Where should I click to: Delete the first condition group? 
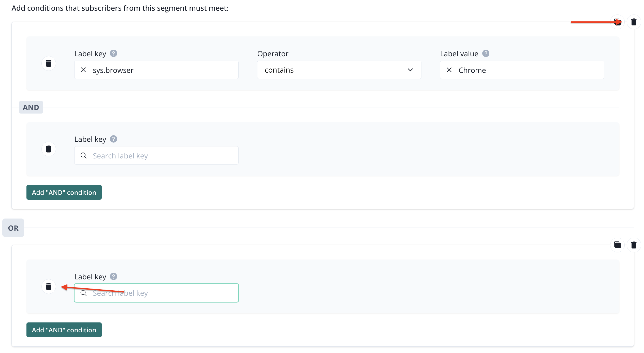tap(634, 22)
